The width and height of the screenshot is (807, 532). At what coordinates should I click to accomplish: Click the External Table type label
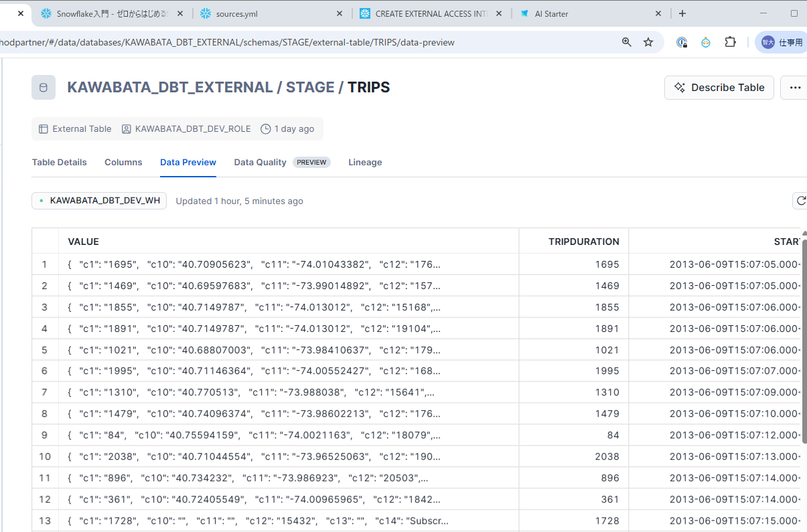75,128
